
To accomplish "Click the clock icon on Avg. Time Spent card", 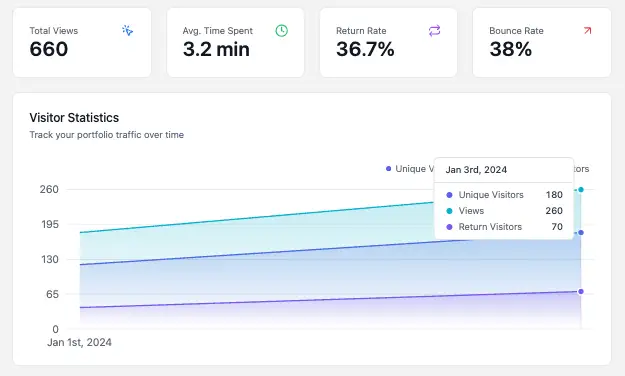I will (281, 31).
